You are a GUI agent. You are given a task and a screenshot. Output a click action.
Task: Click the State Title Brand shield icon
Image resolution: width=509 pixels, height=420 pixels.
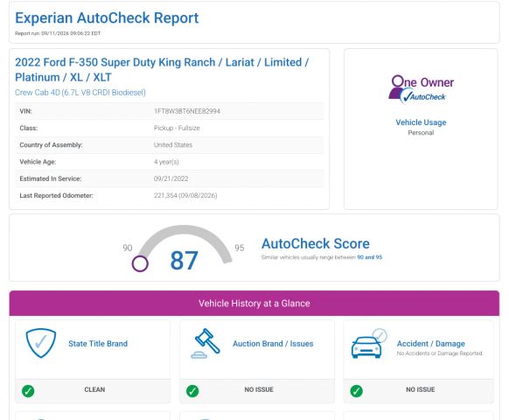41,343
